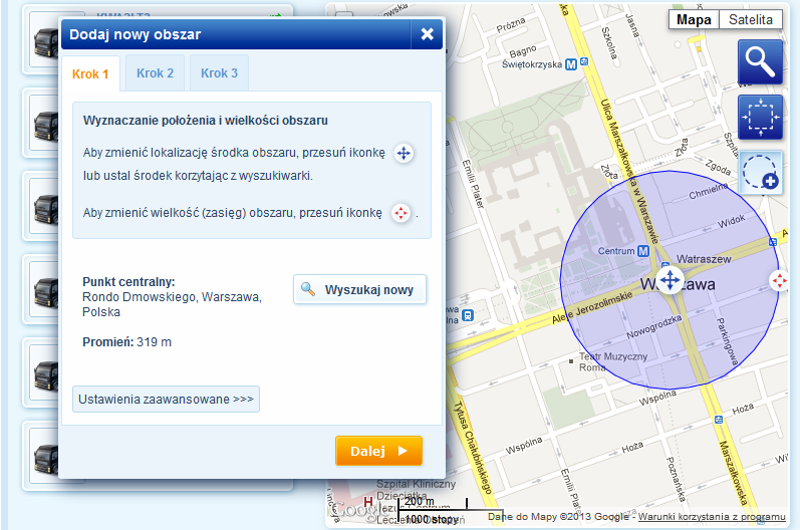Select the rectangular area selection tool
This screenshot has width=800, height=530.
(x=760, y=117)
